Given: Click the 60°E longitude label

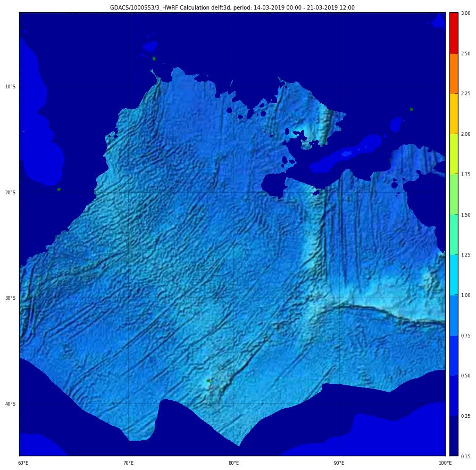Looking at the screenshot, I should 23,463.
